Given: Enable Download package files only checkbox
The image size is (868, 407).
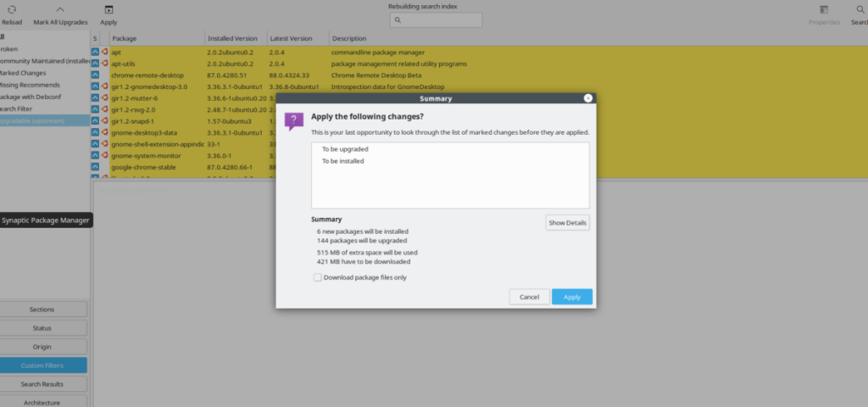Looking at the screenshot, I should coord(318,276).
